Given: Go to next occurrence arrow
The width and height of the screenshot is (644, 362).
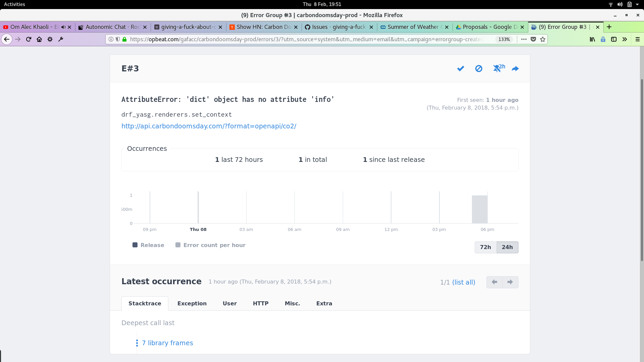Looking at the screenshot, I should [510, 282].
